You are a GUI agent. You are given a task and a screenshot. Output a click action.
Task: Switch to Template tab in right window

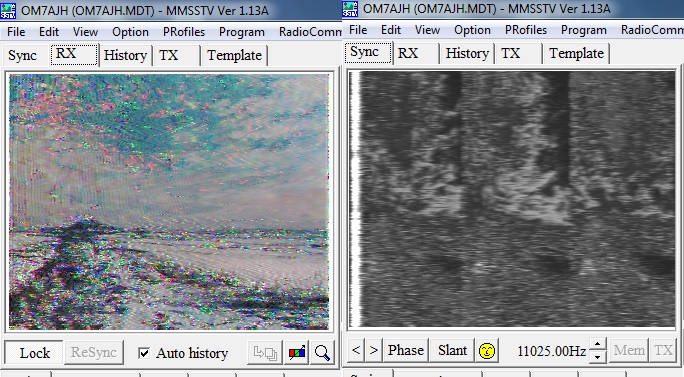[x=576, y=53]
